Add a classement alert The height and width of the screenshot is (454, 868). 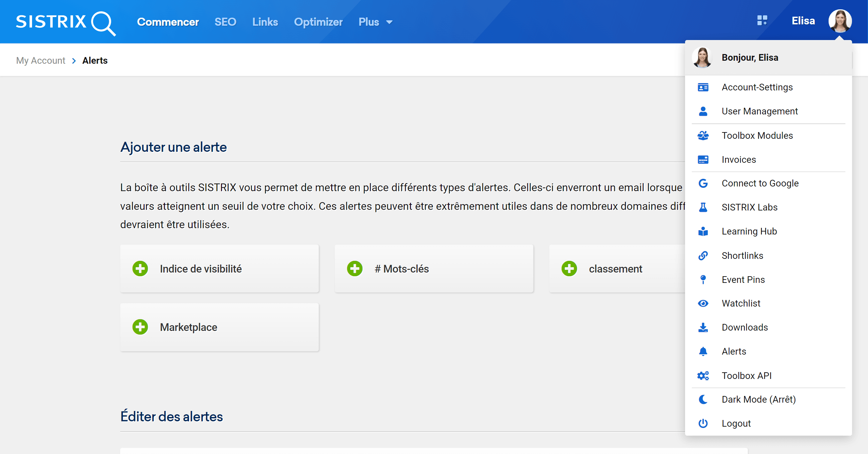(x=617, y=269)
